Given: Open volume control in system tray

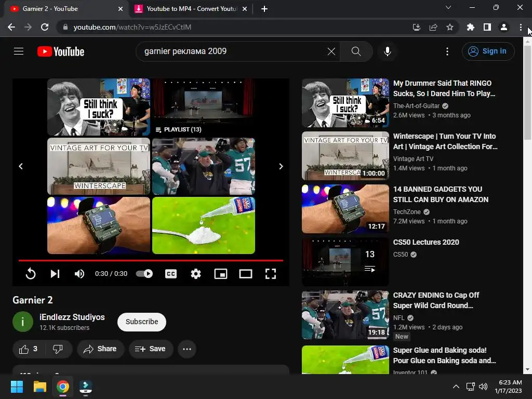Looking at the screenshot, I should click(483, 387).
